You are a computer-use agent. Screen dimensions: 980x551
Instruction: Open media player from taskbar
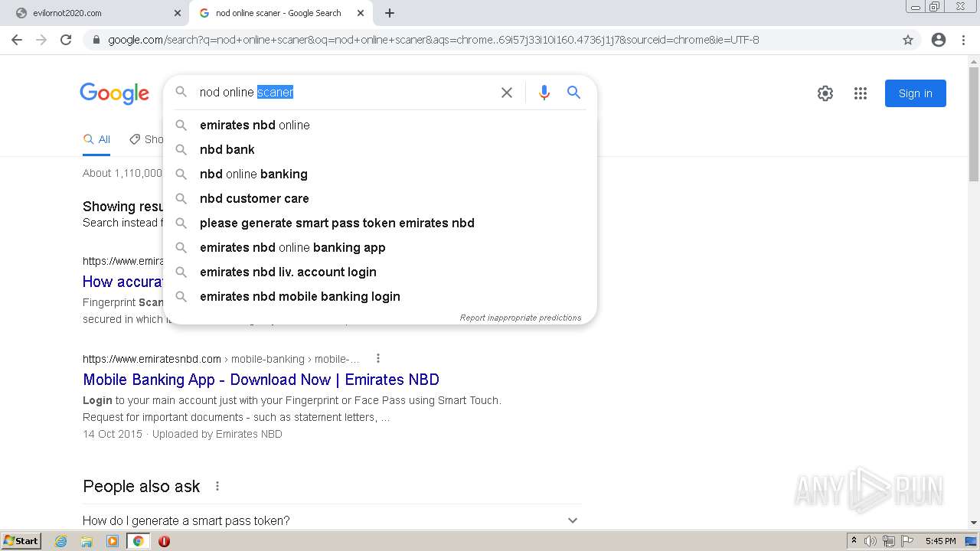pos(113,541)
